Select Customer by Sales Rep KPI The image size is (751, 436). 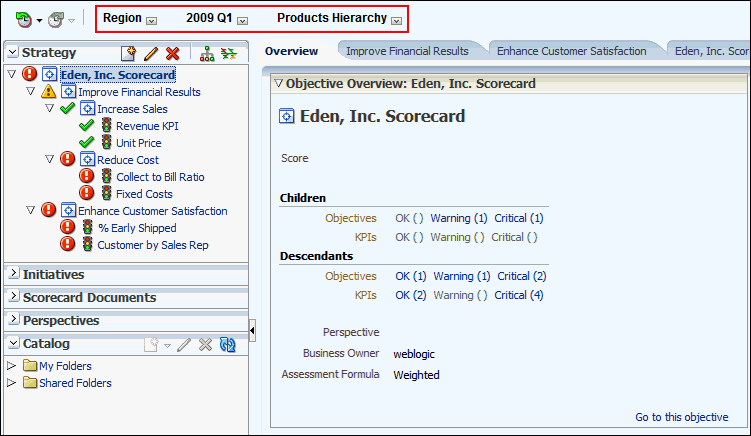coord(153,245)
